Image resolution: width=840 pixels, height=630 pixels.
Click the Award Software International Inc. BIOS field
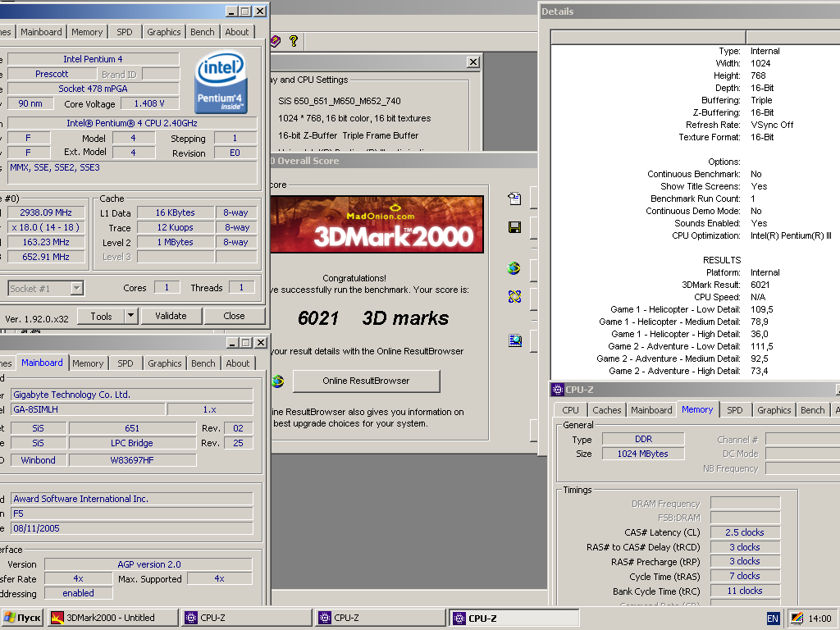point(132,499)
